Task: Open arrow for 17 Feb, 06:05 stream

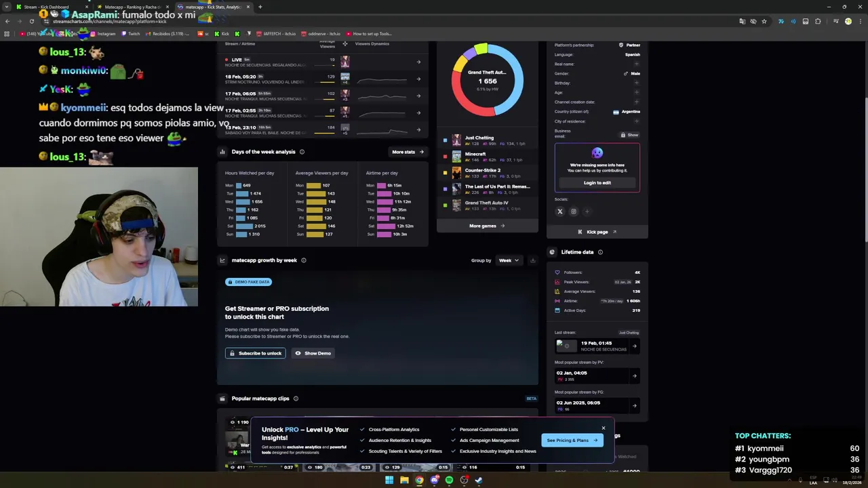Action: coord(418,96)
